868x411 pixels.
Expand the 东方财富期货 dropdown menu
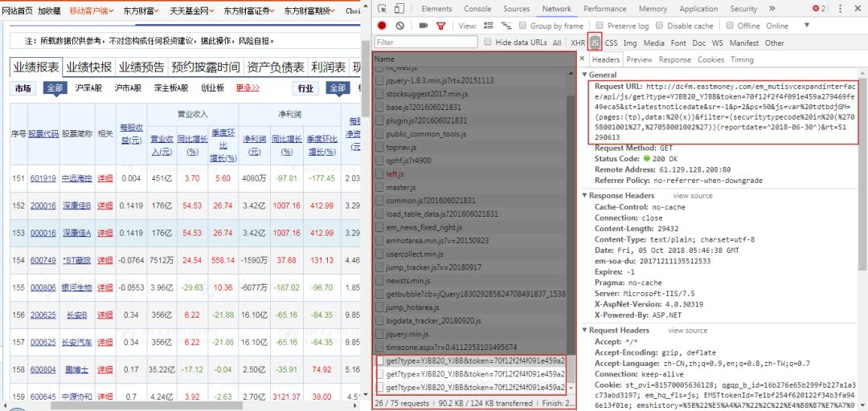coord(309,10)
